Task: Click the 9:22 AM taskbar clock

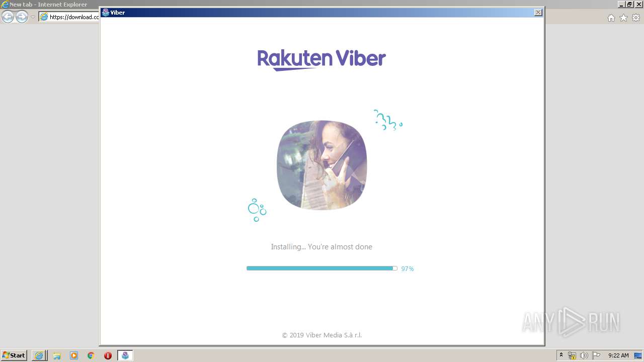Action: tap(618, 355)
